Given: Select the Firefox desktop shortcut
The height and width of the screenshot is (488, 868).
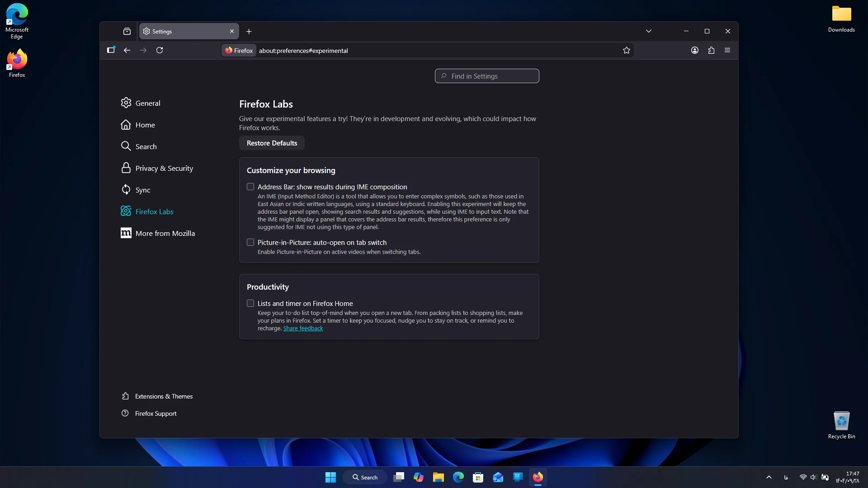Looking at the screenshot, I should pyautogui.click(x=17, y=63).
